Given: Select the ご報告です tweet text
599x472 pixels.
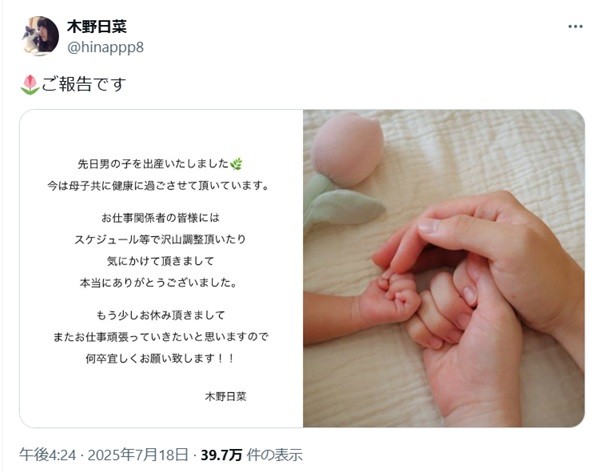Looking at the screenshot, I should point(84,84).
